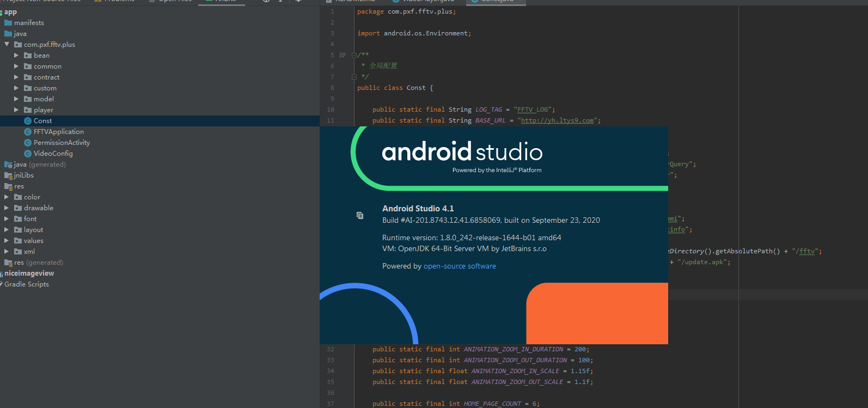868x408 pixels.
Task: Select the xml folder row
Action: tap(160, 252)
